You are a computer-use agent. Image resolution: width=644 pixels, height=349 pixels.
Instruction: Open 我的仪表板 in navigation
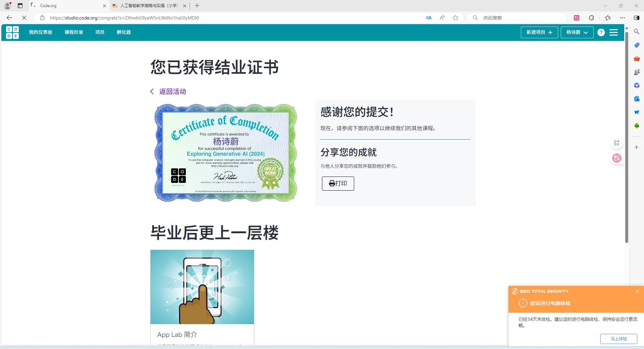[x=41, y=32]
